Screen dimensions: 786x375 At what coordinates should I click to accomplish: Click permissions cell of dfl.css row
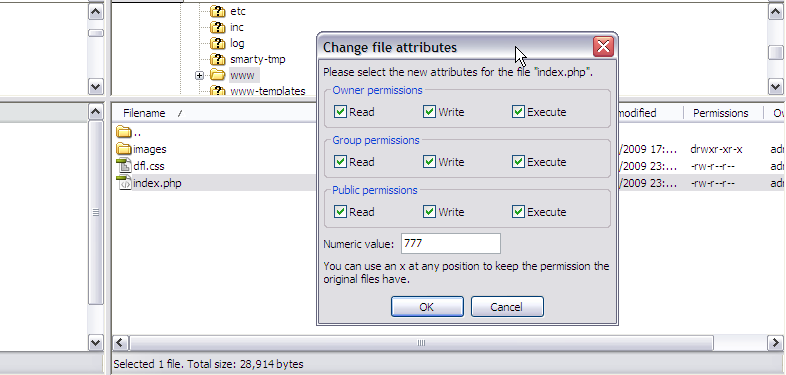[712, 166]
